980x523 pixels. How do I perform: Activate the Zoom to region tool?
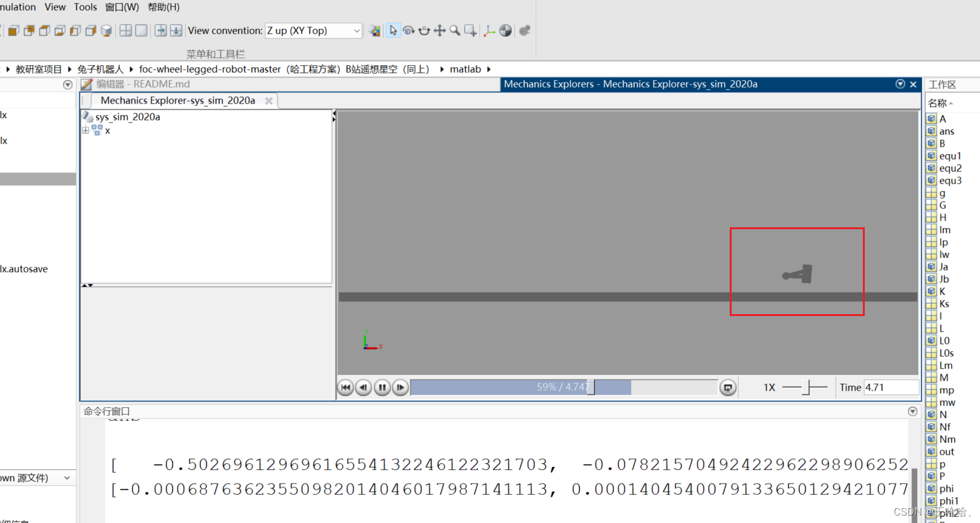pyautogui.click(x=470, y=31)
